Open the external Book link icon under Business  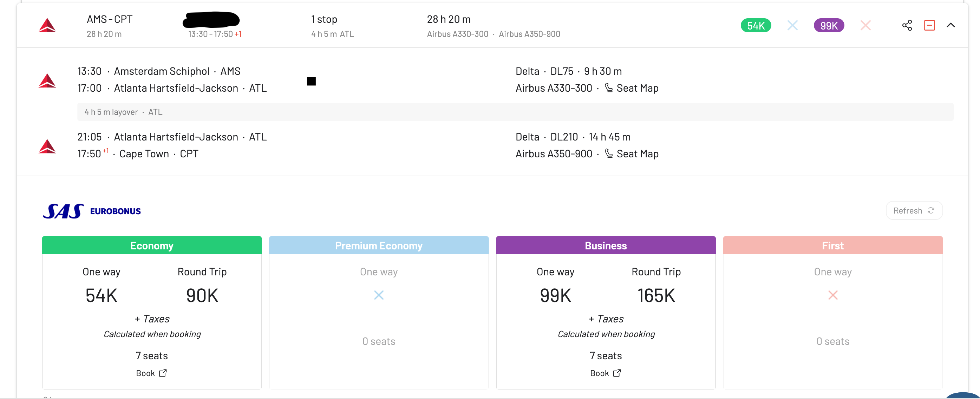coord(616,373)
